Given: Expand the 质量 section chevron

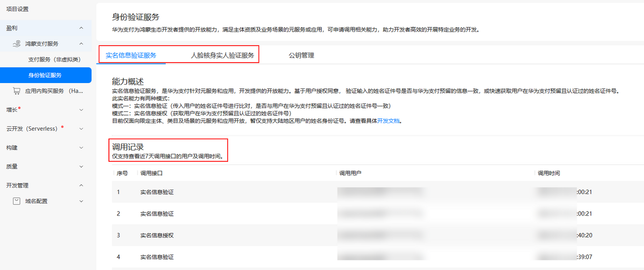Looking at the screenshot, I should (81, 167).
